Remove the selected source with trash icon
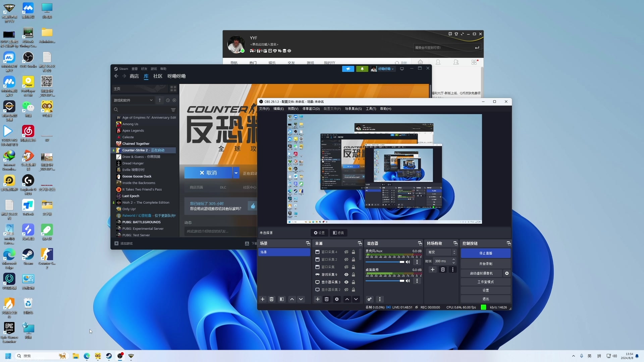644x362 pixels. point(327,299)
